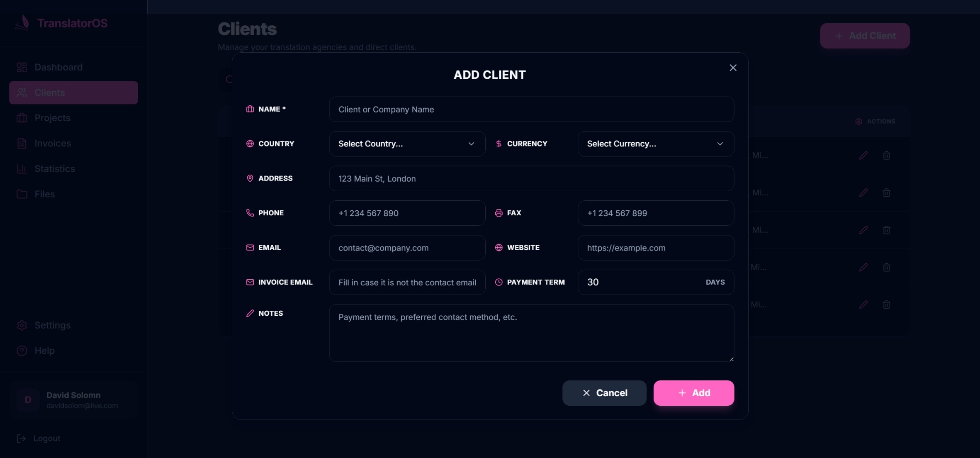Open the Select Currency dropdown

tap(654, 144)
